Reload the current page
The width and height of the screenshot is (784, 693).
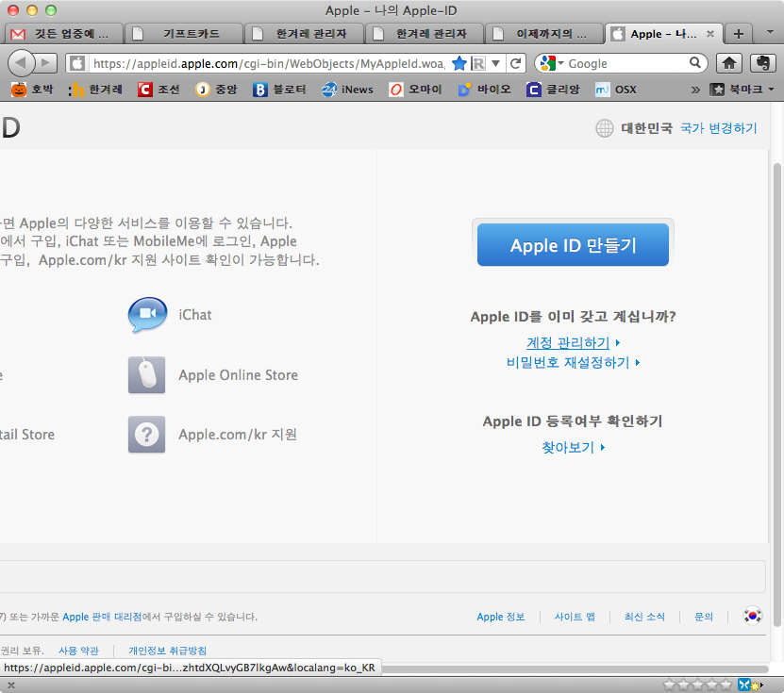pyautogui.click(x=515, y=63)
